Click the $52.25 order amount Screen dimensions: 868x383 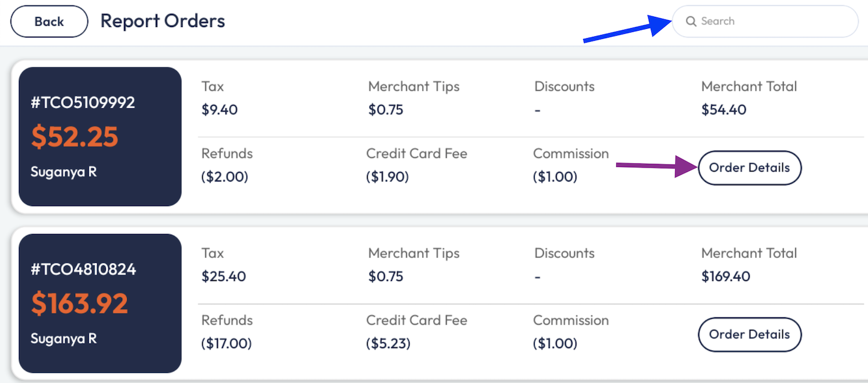coord(75,136)
